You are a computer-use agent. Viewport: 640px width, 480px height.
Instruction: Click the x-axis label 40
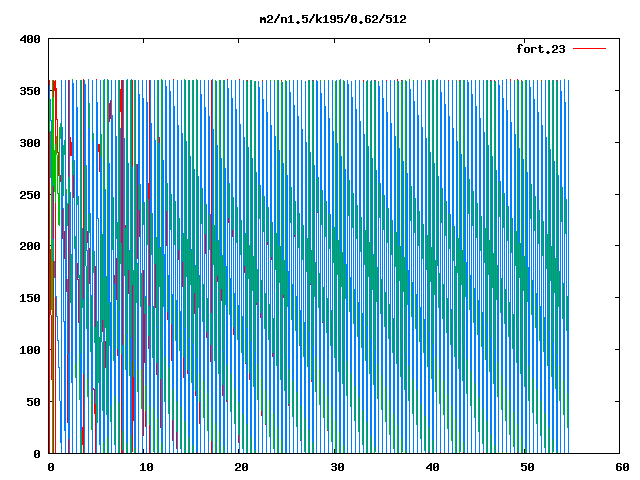point(432,467)
